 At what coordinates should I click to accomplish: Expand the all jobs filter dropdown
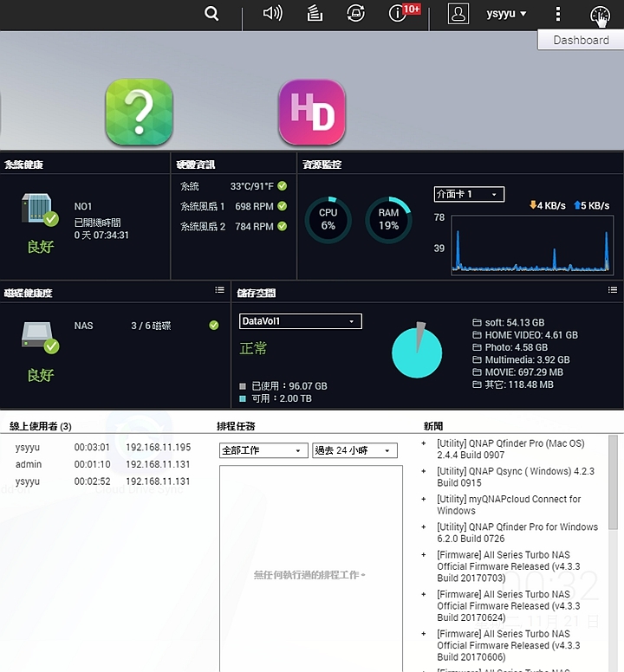(x=263, y=450)
